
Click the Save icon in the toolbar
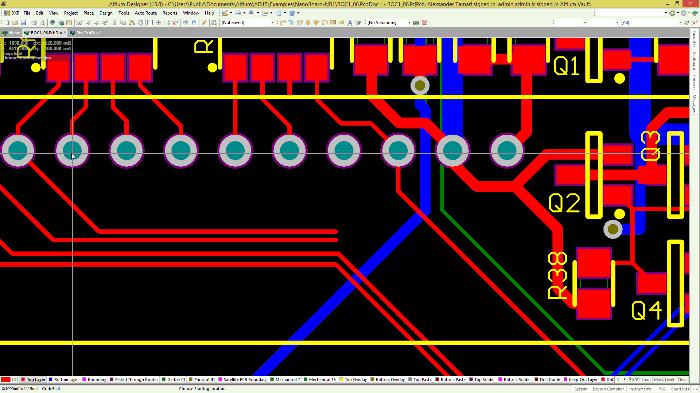point(24,22)
